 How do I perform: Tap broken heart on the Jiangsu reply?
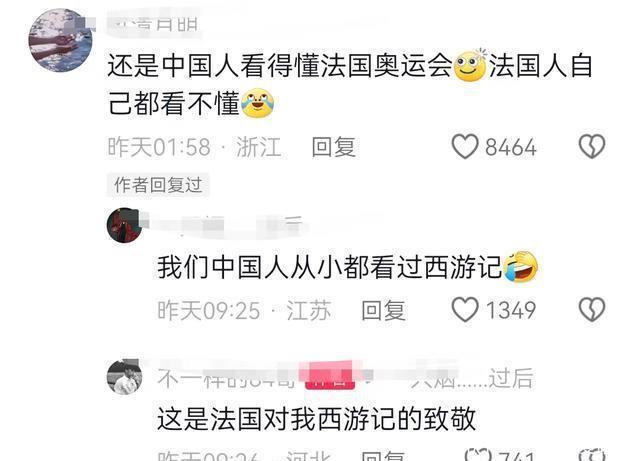pos(592,309)
